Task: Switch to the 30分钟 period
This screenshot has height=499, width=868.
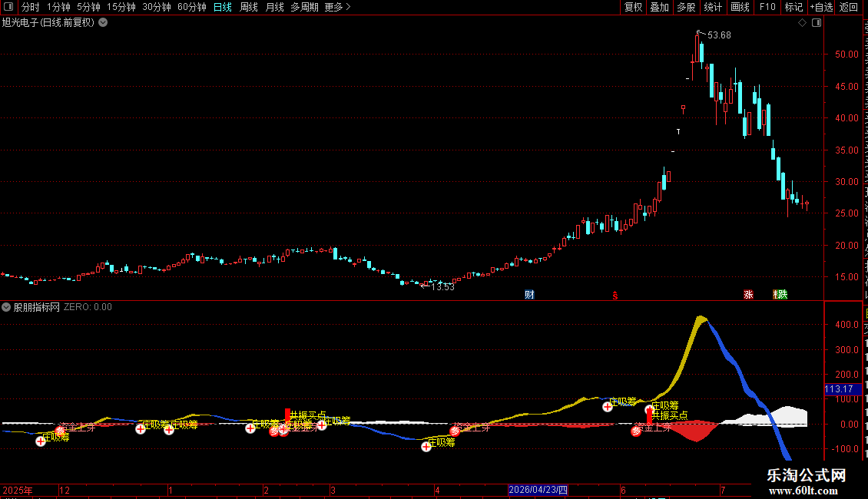Action: pyautogui.click(x=156, y=7)
